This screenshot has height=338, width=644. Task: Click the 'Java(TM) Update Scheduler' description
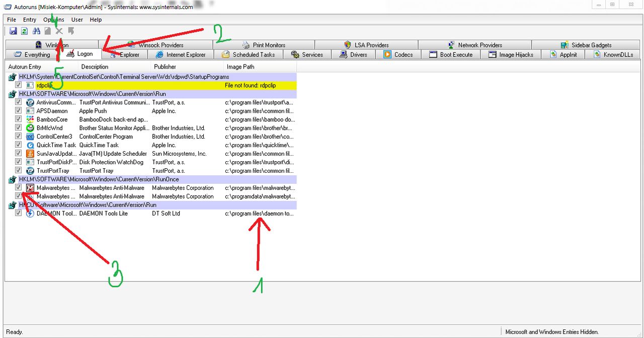click(113, 154)
